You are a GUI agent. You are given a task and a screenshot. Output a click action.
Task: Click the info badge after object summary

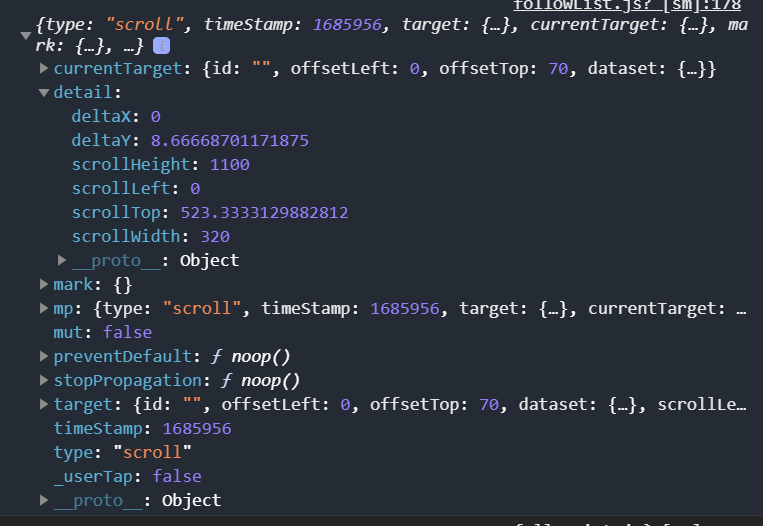(162, 46)
